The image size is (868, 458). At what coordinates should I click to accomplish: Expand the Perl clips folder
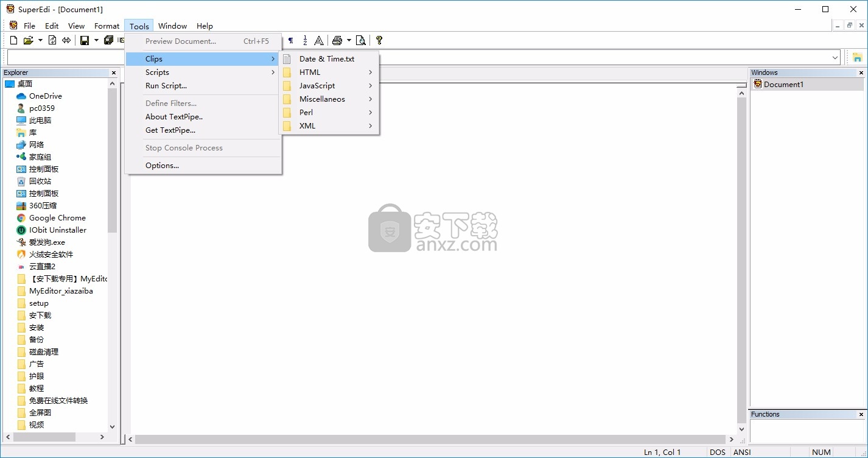point(329,112)
